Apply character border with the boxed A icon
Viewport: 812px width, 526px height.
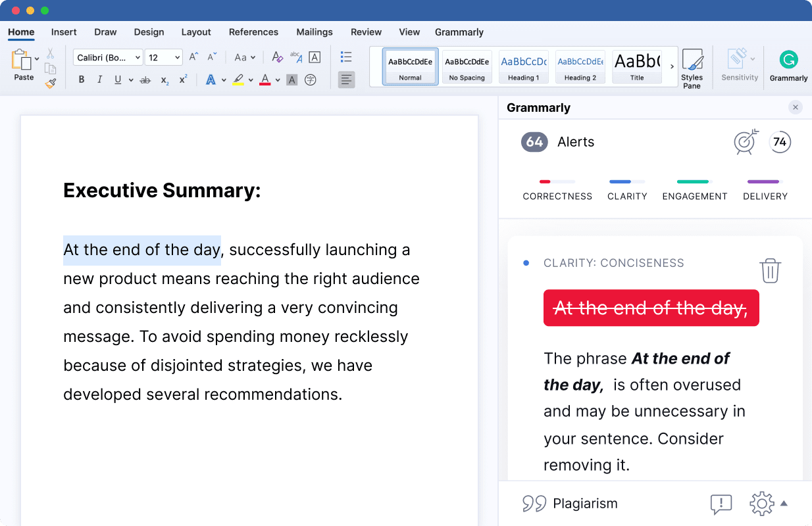click(x=315, y=57)
